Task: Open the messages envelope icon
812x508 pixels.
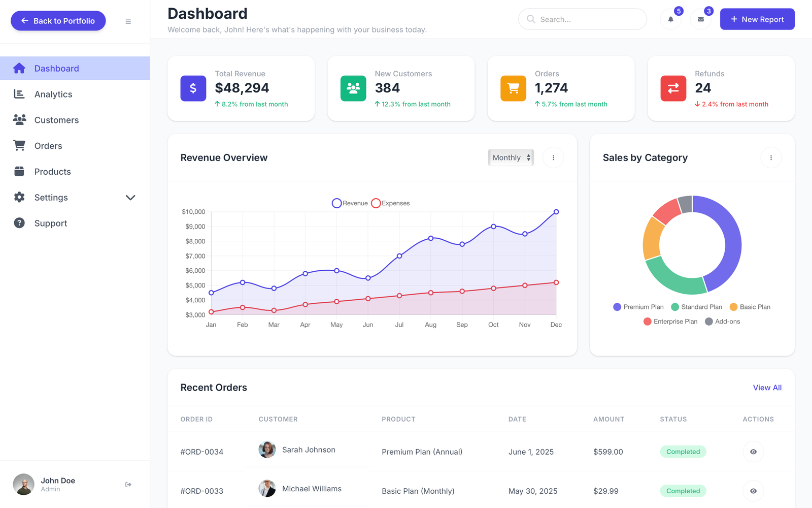Action: [x=701, y=19]
